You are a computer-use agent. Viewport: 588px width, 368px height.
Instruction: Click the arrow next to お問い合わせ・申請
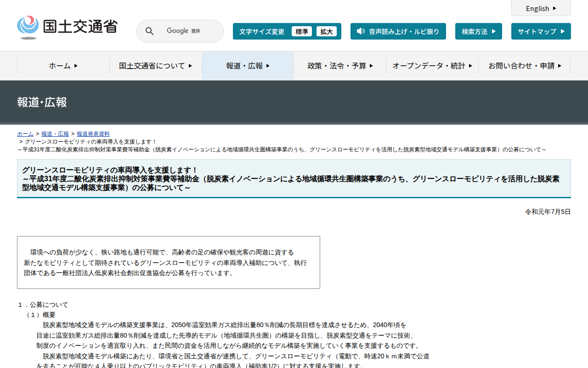(x=560, y=66)
